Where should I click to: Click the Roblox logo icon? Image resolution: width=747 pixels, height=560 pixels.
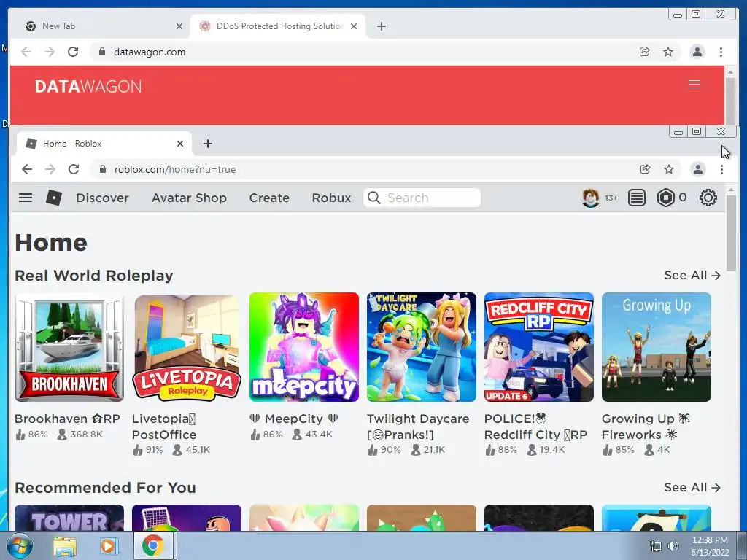point(54,198)
